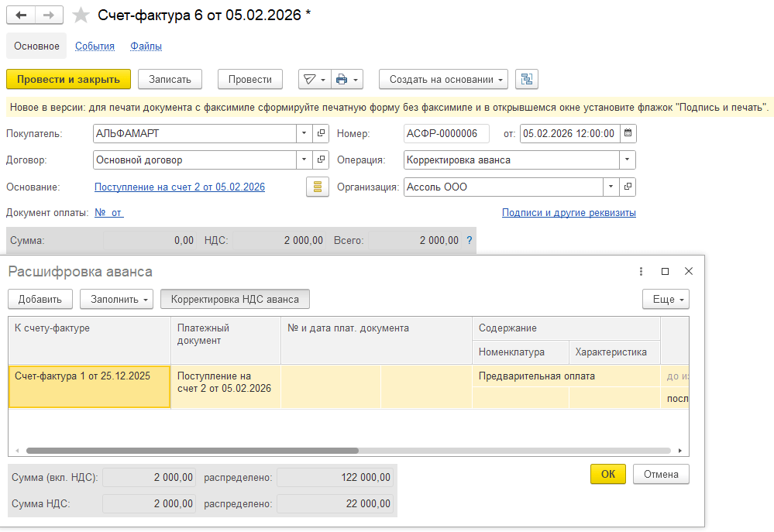Image resolution: width=774 pixels, height=532 pixels.
Task: Open АЛЬФАМАРТ buyer card via open icon
Action: click(322, 133)
